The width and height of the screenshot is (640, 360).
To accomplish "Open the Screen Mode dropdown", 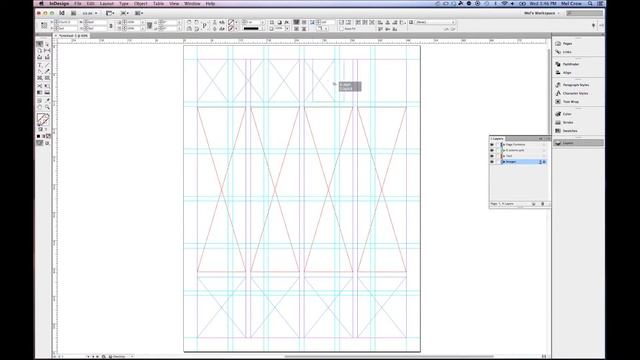I will pyautogui.click(x=124, y=13).
